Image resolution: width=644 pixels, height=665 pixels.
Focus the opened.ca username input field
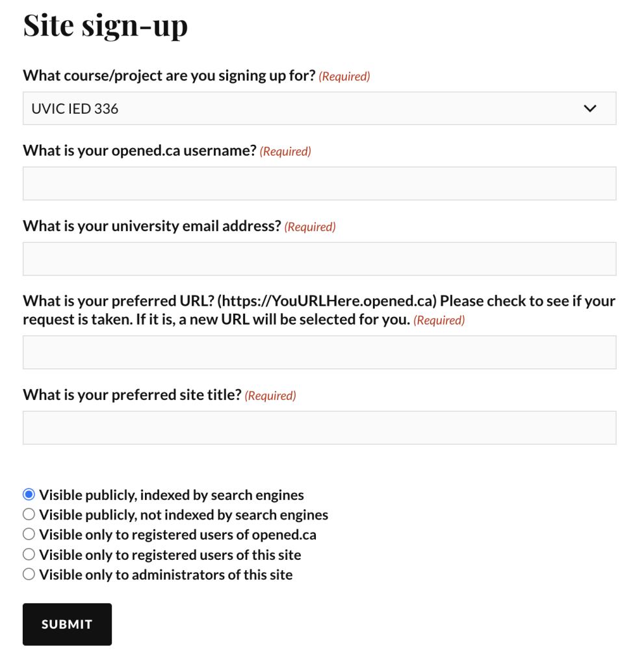[319, 183]
